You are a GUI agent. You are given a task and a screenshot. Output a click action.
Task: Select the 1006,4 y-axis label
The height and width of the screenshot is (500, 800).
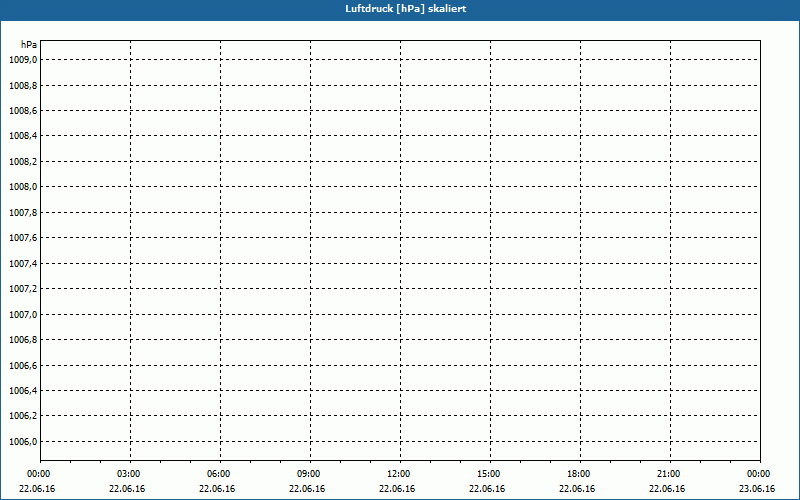(23, 391)
